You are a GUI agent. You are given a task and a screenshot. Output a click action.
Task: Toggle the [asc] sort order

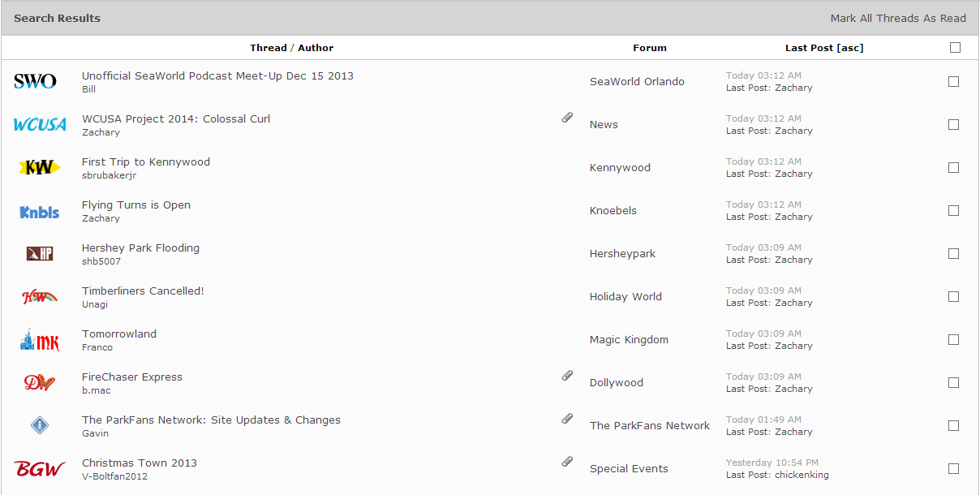pos(850,48)
